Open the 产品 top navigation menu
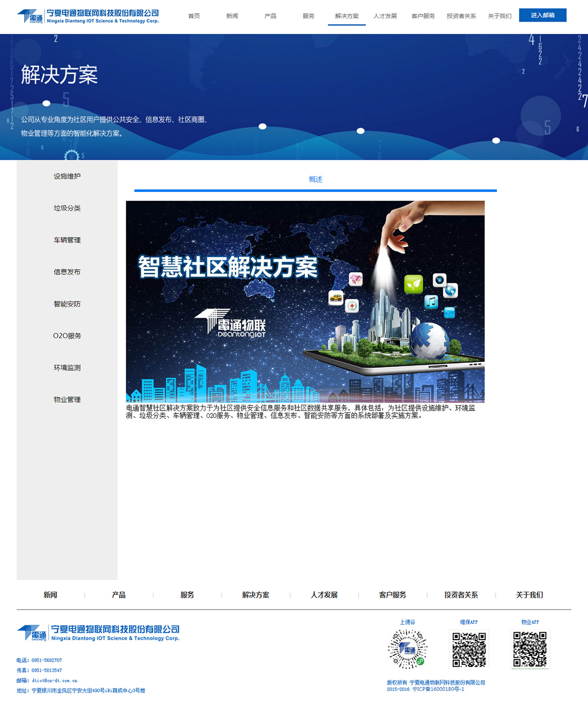 (x=270, y=16)
